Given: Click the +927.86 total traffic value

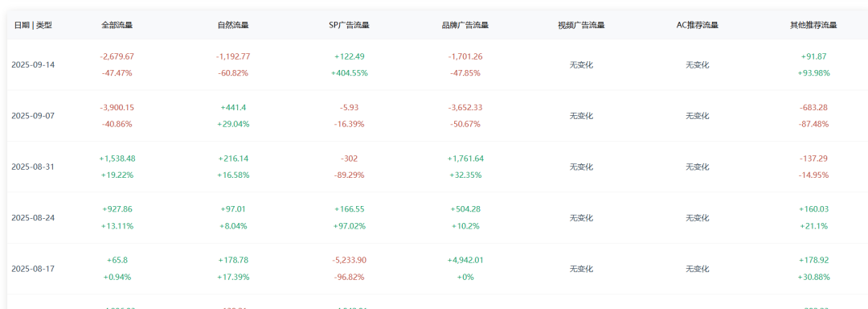Looking at the screenshot, I should coord(117,209).
